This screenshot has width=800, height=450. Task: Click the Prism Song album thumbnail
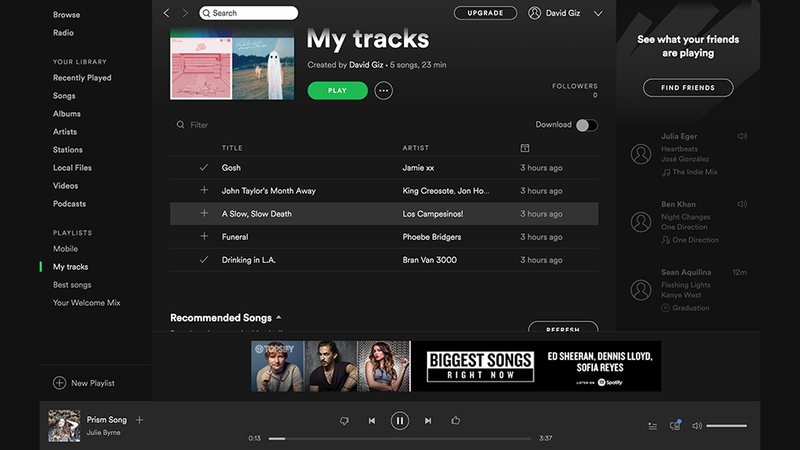[x=64, y=426]
